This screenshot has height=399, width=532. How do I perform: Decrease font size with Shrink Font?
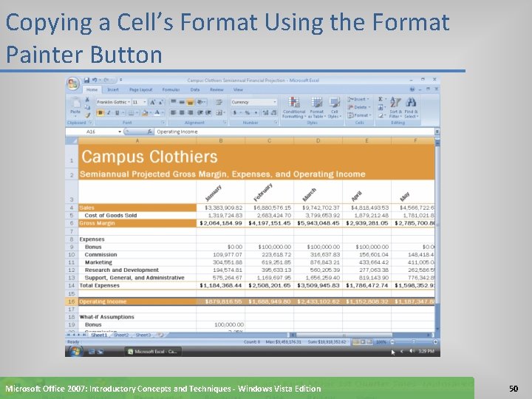[x=160, y=102]
